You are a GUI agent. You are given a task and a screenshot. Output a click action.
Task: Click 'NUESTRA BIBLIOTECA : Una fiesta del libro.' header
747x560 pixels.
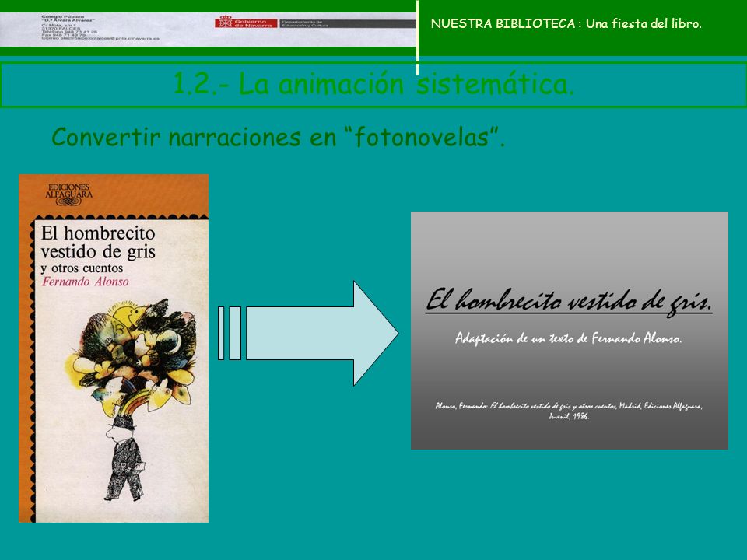pos(566,24)
